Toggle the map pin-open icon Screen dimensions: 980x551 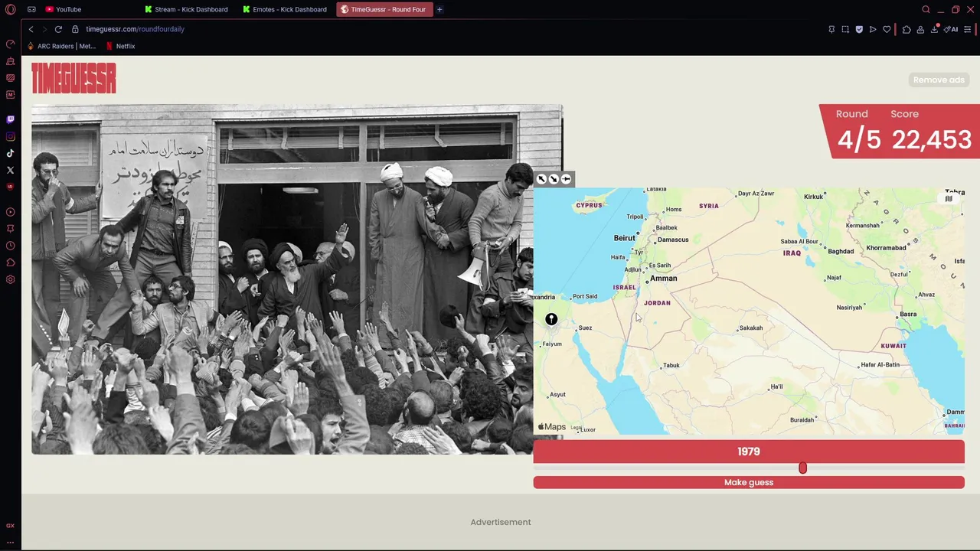(566, 179)
